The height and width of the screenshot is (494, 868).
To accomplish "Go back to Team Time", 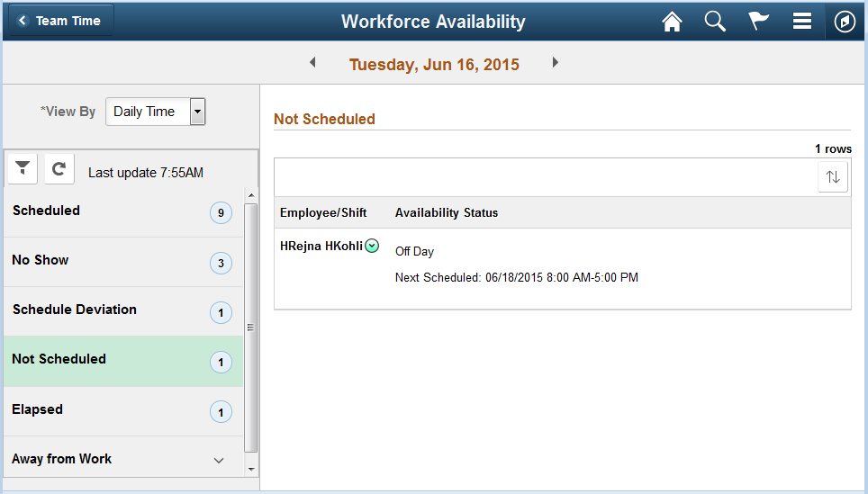I will [x=61, y=21].
